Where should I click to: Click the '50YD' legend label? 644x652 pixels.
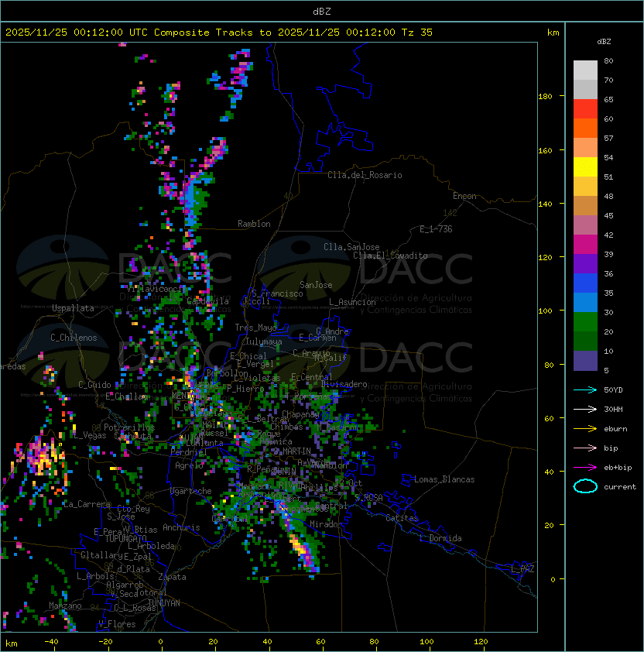pyautogui.click(x=613, y=389)
